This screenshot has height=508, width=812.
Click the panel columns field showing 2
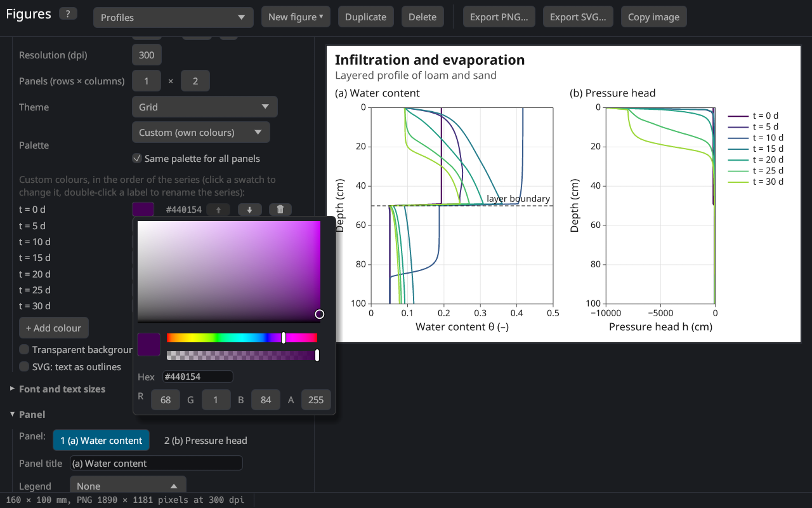pyautogui.click(x=195, y=81)
